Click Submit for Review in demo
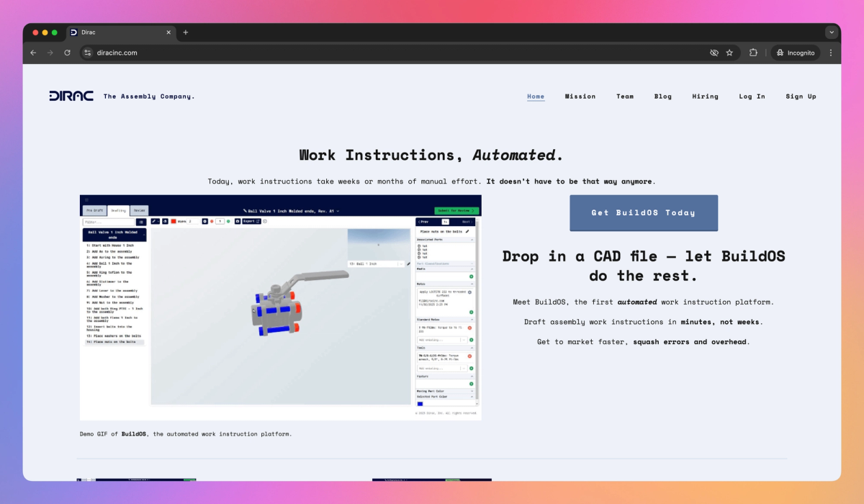 [456, 210]
